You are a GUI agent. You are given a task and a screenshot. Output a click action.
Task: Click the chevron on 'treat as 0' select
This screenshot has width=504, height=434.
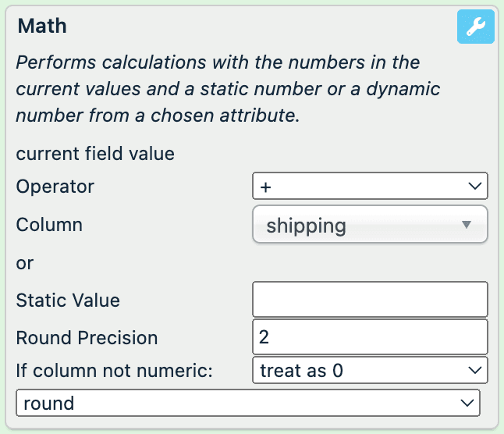(x=474, y=371)
